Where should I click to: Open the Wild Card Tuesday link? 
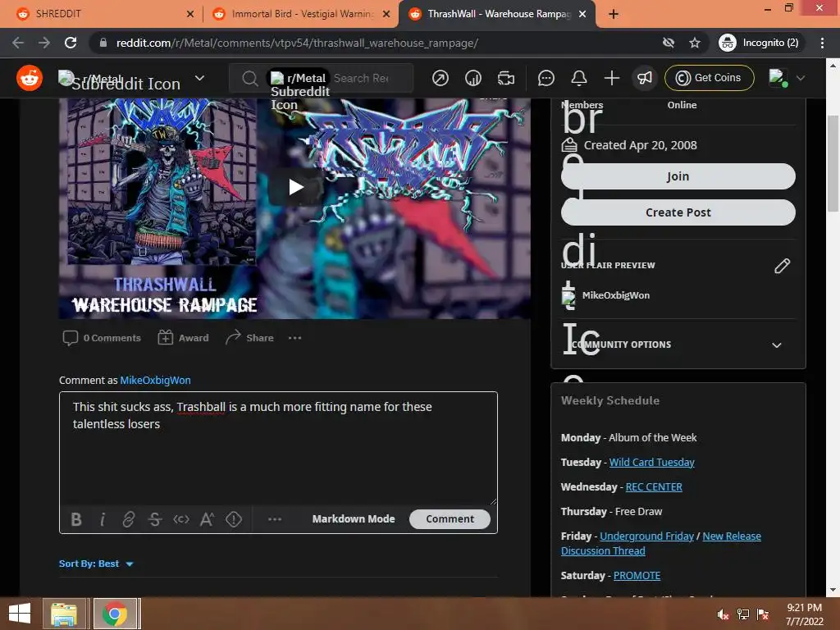click(x=651, y=463)
